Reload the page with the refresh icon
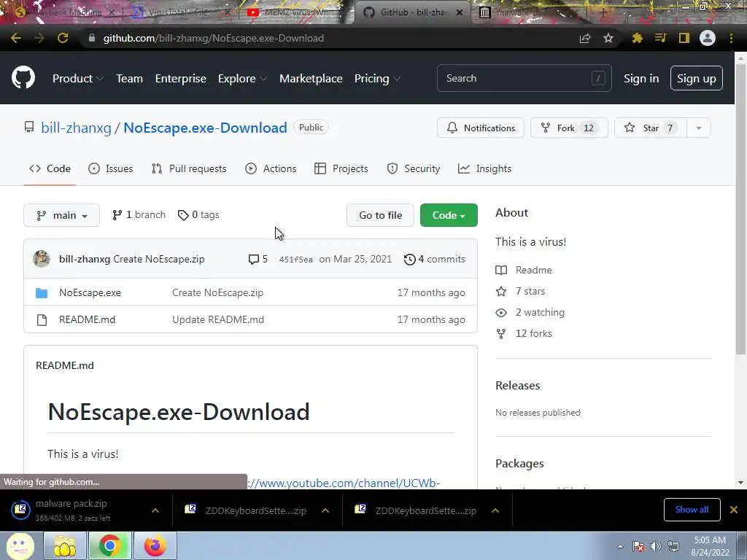The width and height of the screenshot is (747, 560). [x=63, y=38]
